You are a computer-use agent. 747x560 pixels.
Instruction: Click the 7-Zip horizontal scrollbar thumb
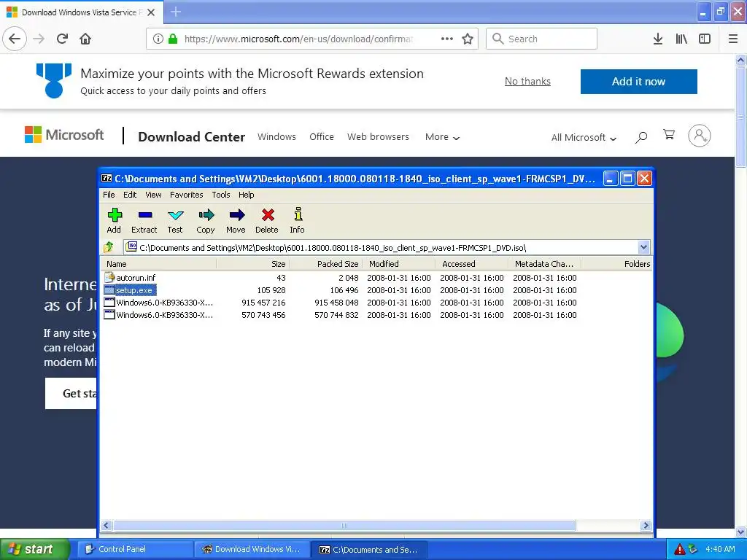coord(344,526)
